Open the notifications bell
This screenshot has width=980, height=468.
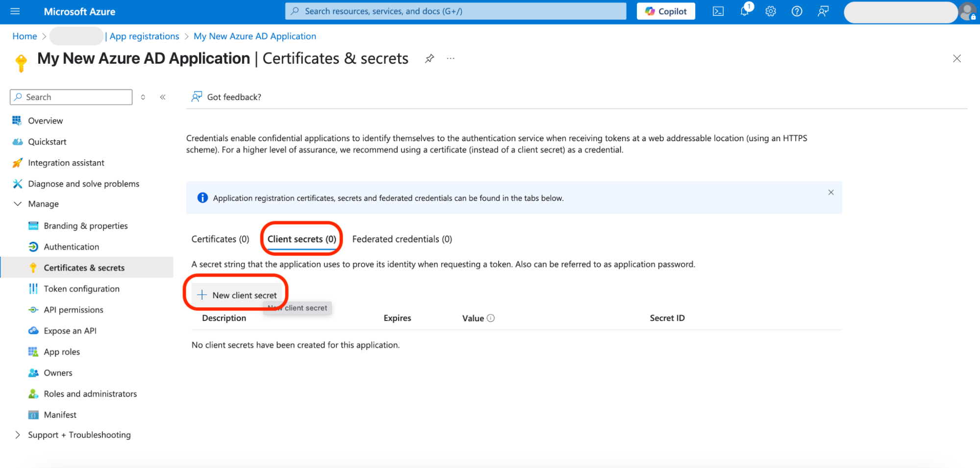coord(745,11)
